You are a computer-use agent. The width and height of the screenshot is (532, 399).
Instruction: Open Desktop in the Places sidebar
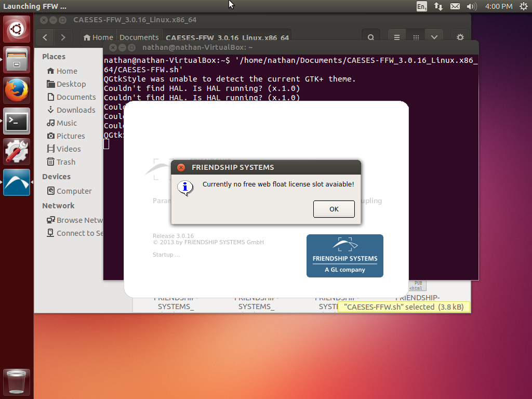coord(66,84)
